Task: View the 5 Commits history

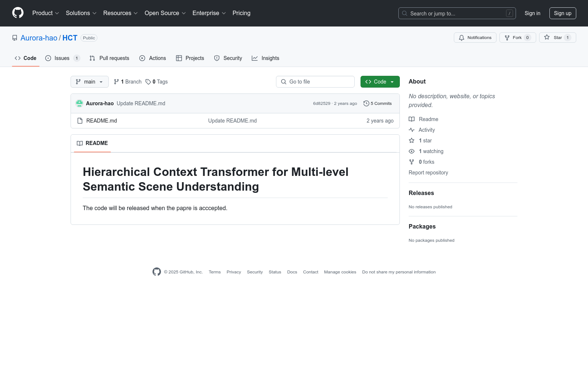Action: [x=377, y=103]
